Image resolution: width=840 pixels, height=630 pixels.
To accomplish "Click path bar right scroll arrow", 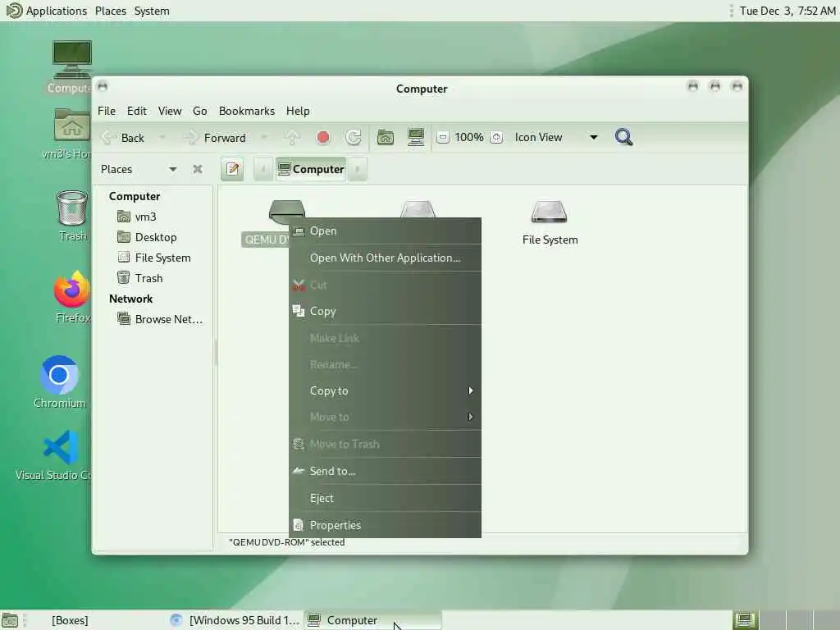I will 358,169.
